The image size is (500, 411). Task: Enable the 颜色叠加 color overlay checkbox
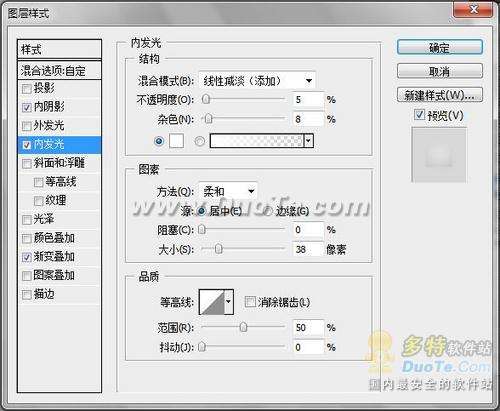(x=26, y=239)
